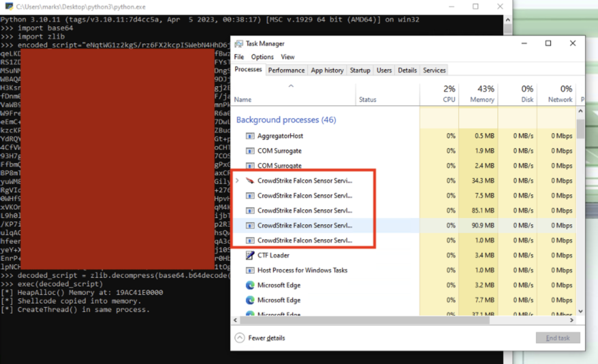Viewport: 598px width, 364px height.
Task: Sort processes by the Memory column header
Action: click(x=482, y=94)
